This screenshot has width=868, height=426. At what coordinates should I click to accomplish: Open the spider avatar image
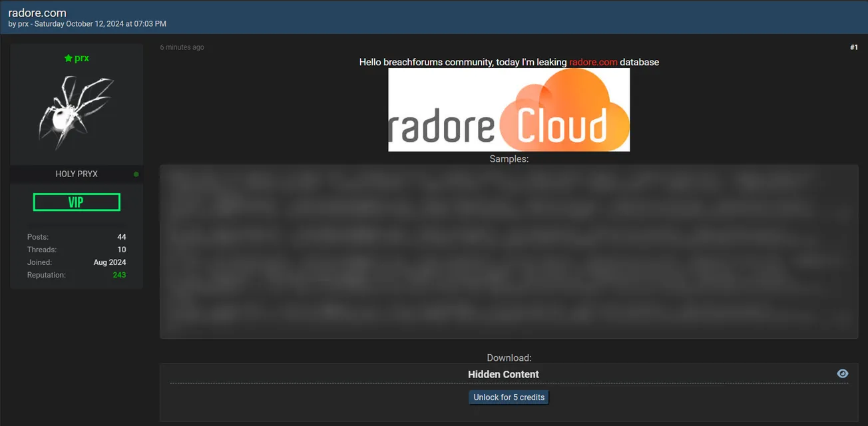[76, 112]
